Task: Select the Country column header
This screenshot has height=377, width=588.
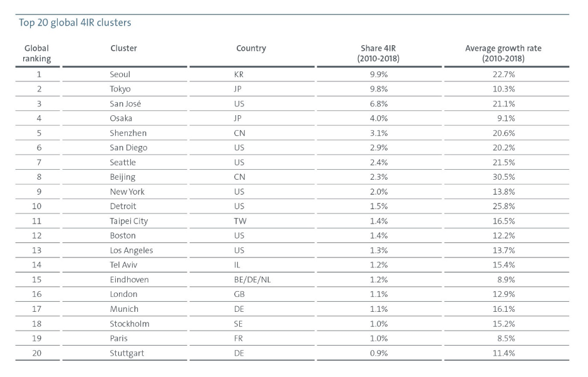Action: [251, 48]
